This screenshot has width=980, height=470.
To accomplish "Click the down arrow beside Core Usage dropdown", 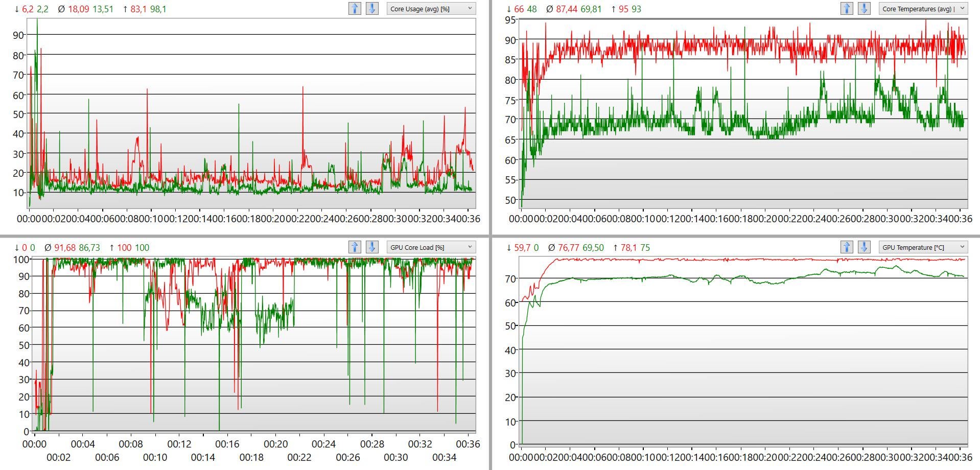I will [371, 8].
